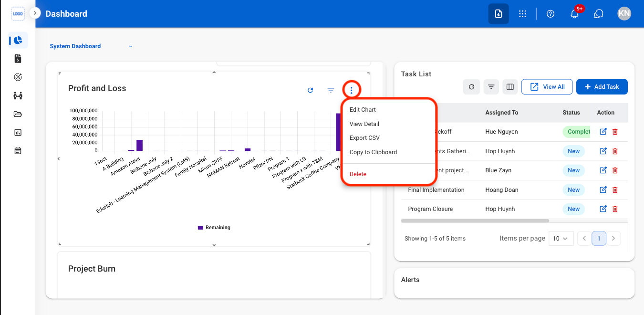This screenshot has width=644, height=315.
Task: Click the Add Task button
Action: click(602, 87)
